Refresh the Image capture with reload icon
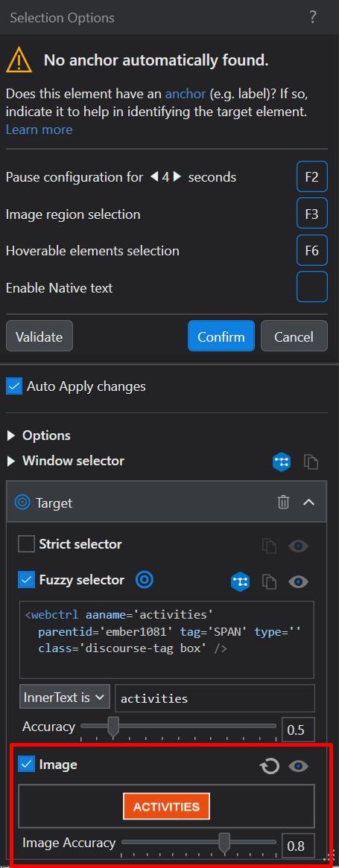This screenshot has height=868, width=339. click(270, 767)
